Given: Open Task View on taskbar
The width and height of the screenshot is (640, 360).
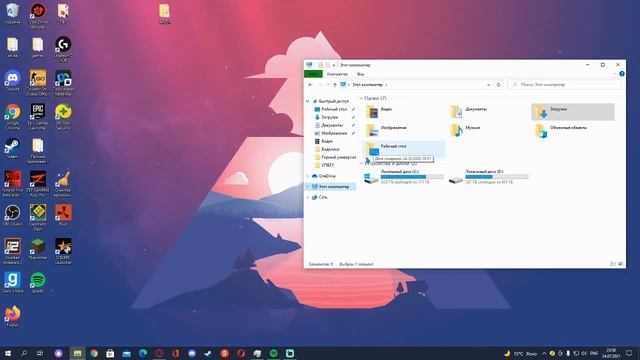Looking at the screenshot, I should [40, 353].
